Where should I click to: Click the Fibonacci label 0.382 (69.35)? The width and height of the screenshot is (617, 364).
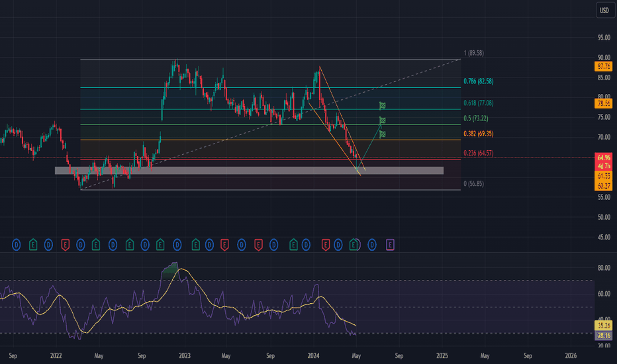point(478,134)
